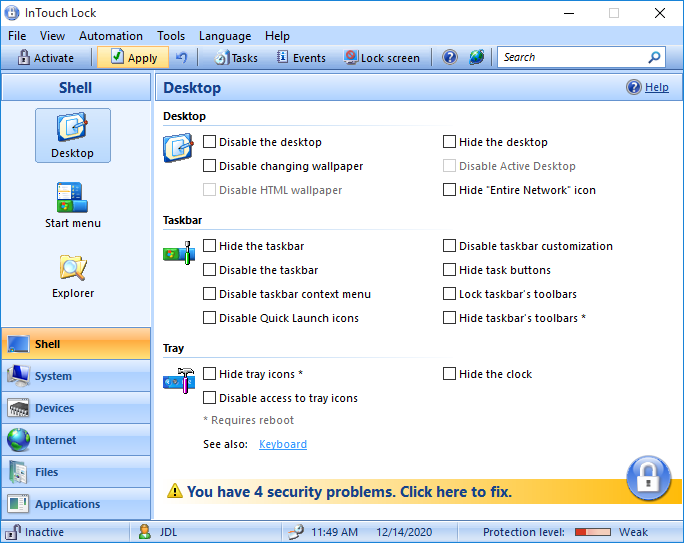
Task: Click the InTouch Lock title bar icon
Action: point(12,13)
